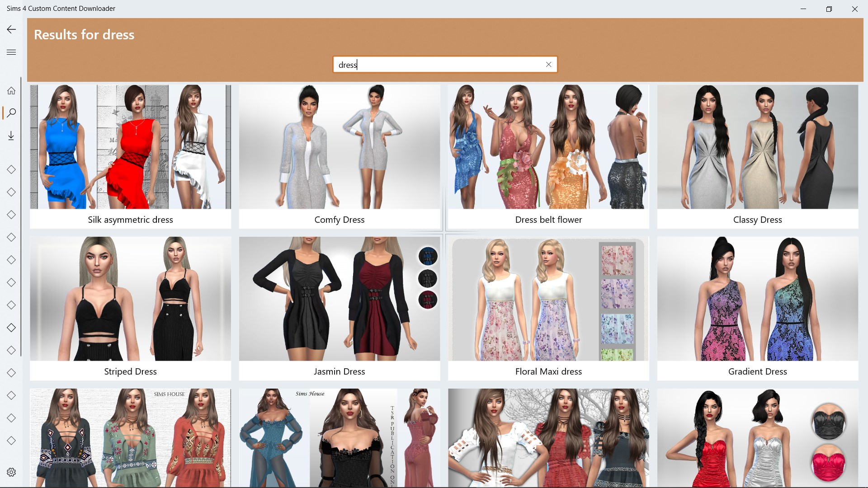Screen dimensions: 868x488
Task: Click the blue swatch on Jasmin Dress
Action: point(428,256)
